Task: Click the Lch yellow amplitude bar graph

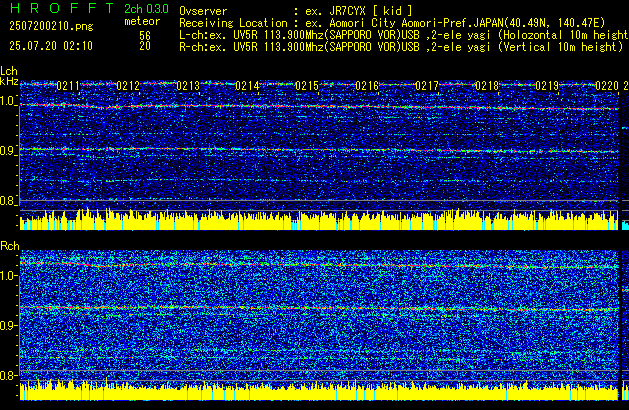Action: coord(319,220)
